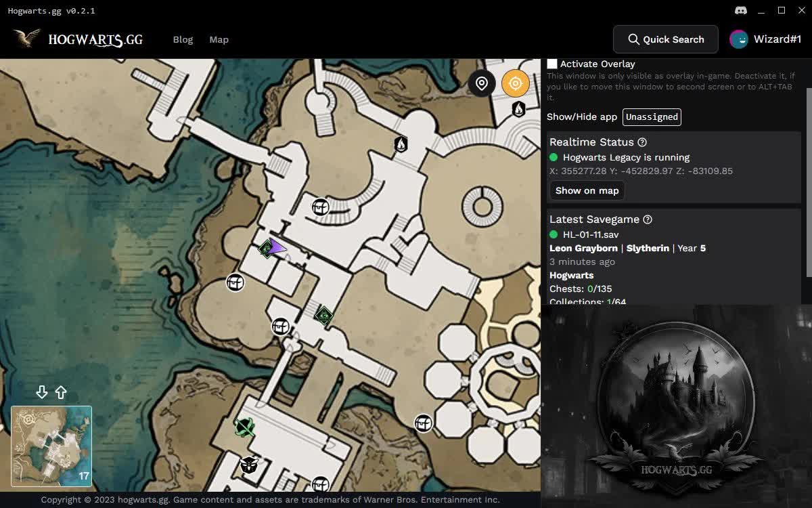Click the chest marker below the small rooms
Screen dimensions: 812x508
click(x=281, y=327)
